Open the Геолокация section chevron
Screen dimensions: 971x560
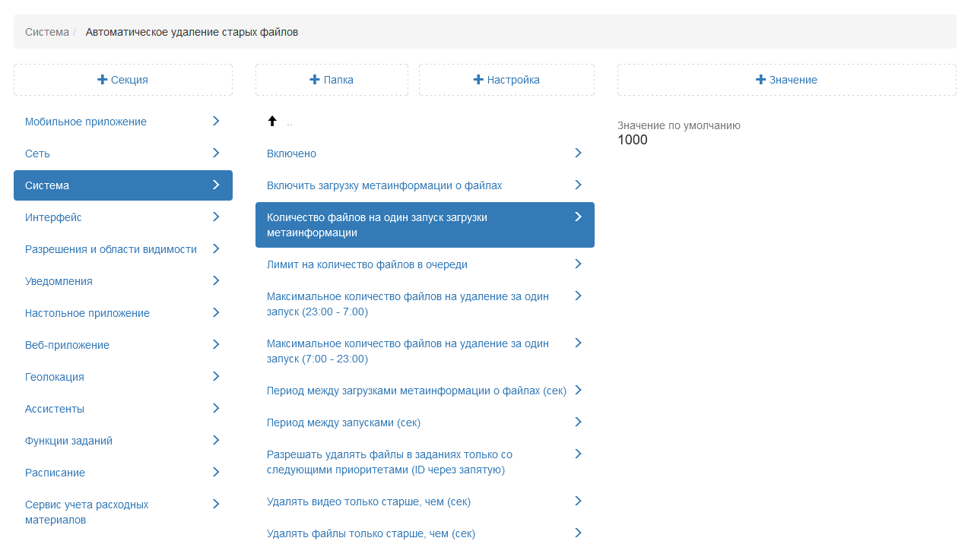pos(216,376)
